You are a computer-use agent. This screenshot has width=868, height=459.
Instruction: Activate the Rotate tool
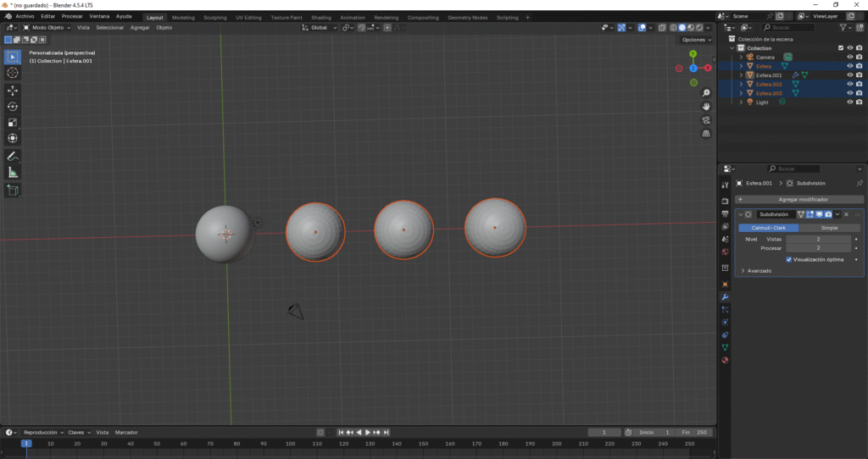click(13, 106)
